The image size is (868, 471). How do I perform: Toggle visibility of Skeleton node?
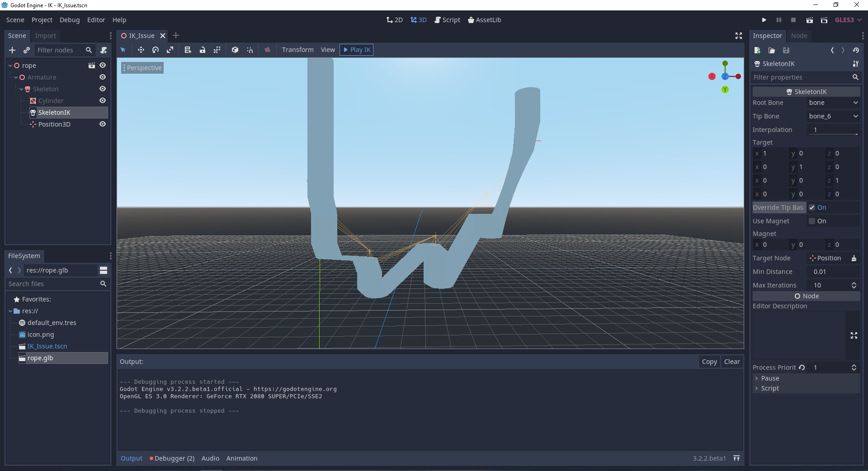pos(103,89)
